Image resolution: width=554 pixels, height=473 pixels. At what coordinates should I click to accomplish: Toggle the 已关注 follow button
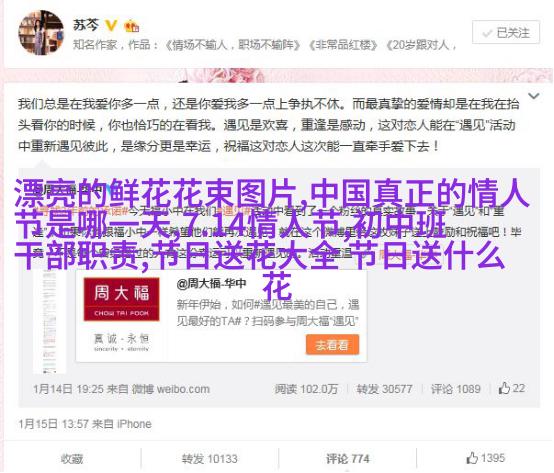[x=506, y=32]
